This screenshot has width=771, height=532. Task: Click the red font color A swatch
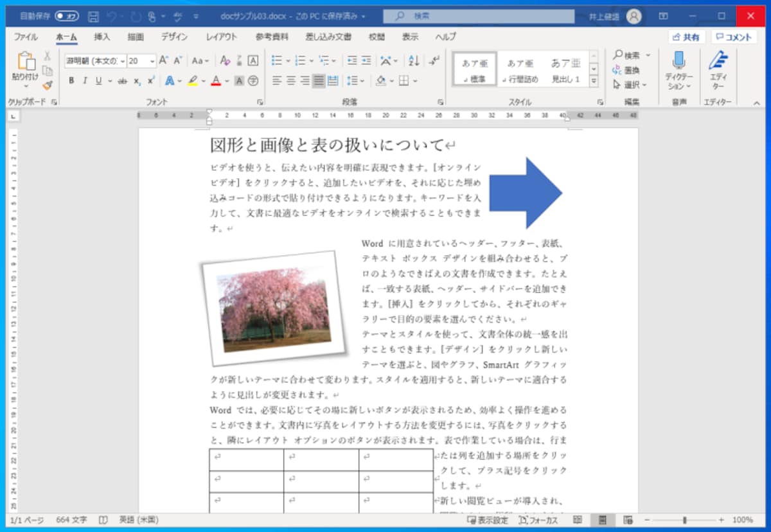pos(216,81)
